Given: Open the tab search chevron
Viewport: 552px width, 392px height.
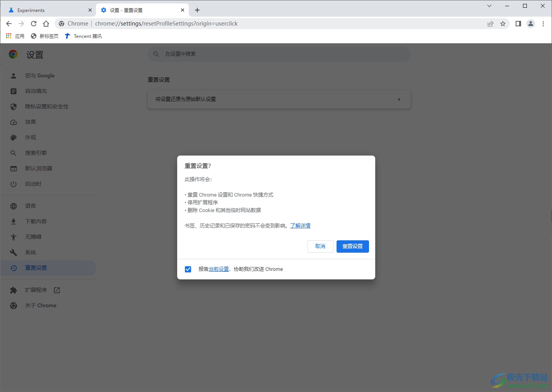Looking at the screenshot, I should pos(489,6).
